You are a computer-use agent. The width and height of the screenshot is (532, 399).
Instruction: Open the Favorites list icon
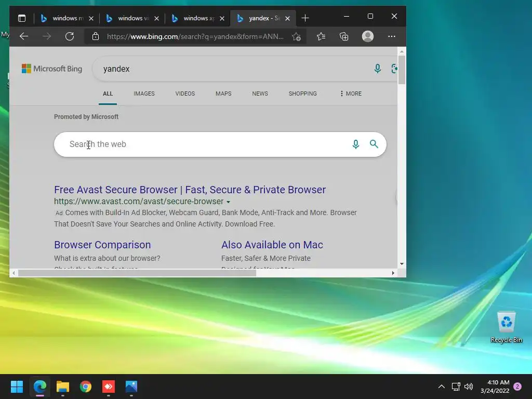321,36
